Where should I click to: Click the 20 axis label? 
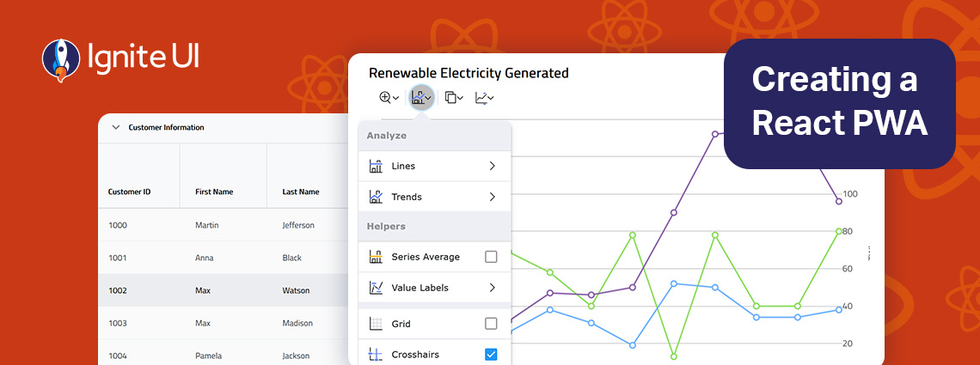coord(848,344)
